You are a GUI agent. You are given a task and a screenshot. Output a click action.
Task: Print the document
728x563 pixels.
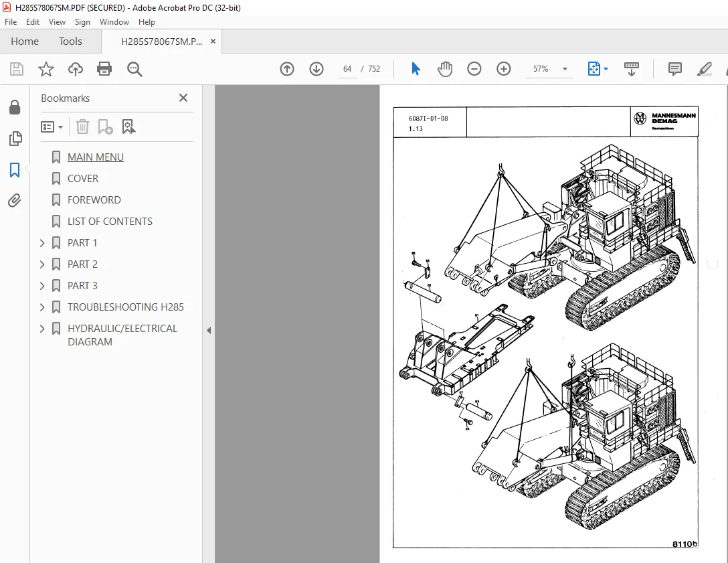pyautogui.click(x=104, y=69)
